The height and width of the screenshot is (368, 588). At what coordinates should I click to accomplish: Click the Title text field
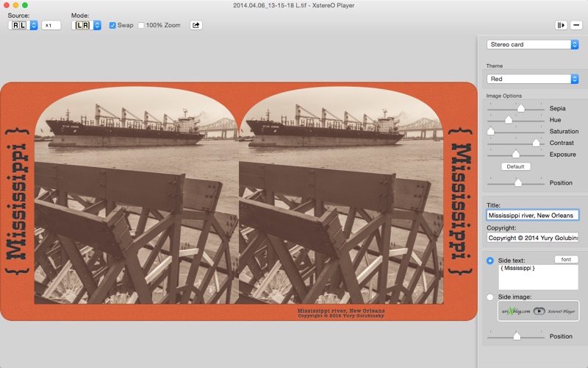(x=532, y=215)
